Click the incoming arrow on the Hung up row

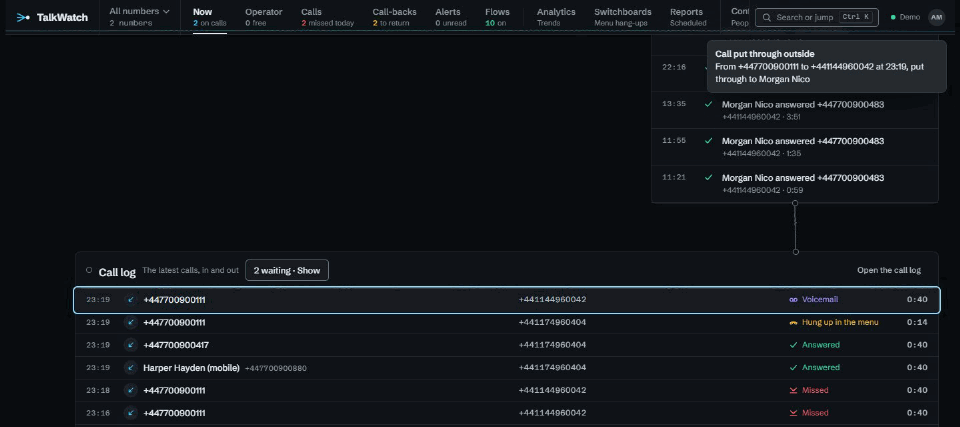(130, 322)
